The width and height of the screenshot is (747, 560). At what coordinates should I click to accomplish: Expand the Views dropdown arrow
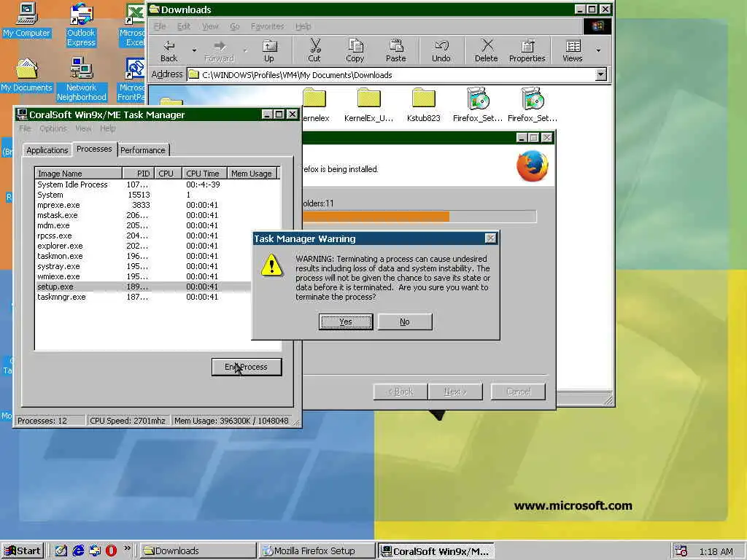tap(598, 50)
